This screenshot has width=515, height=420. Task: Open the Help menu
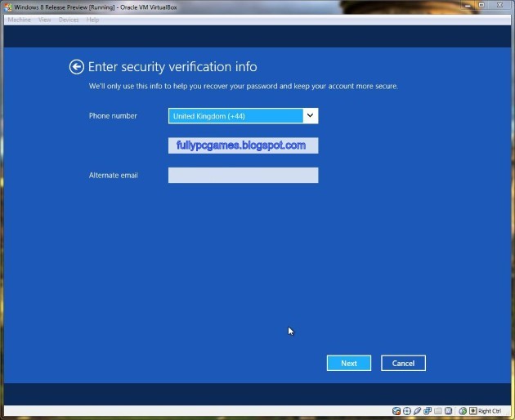(x=92, y=20)
